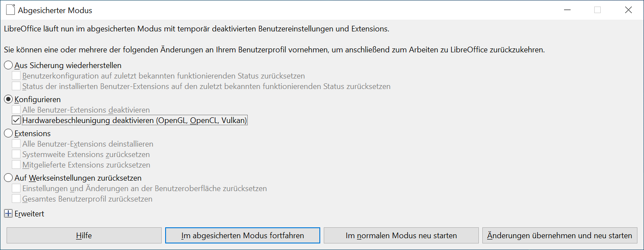Select Auf Werkseinstellungen zurücksetzen option
Viewport: 644px width, 250px height.
(8, 178)
